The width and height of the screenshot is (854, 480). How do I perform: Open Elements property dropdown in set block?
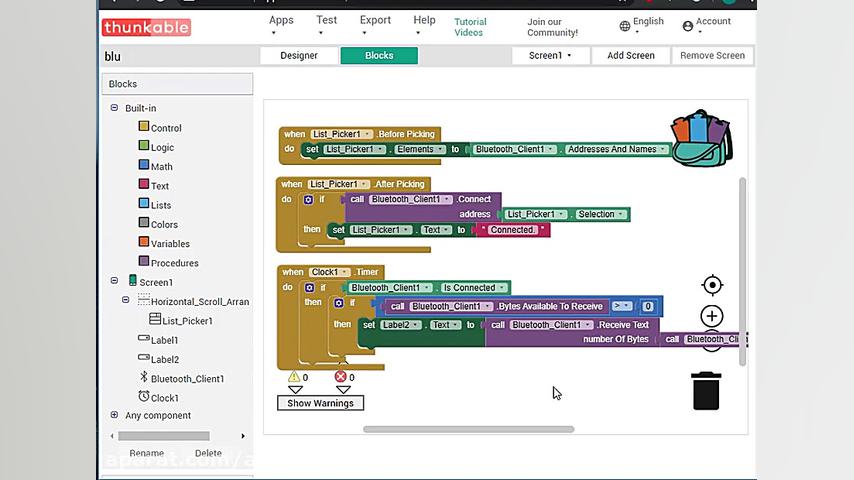click(x=418, y=149)
